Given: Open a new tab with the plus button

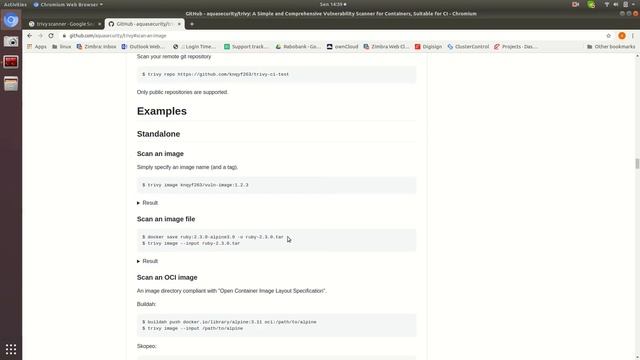Looking at the screenshot, I should click(x=192, y=24).
